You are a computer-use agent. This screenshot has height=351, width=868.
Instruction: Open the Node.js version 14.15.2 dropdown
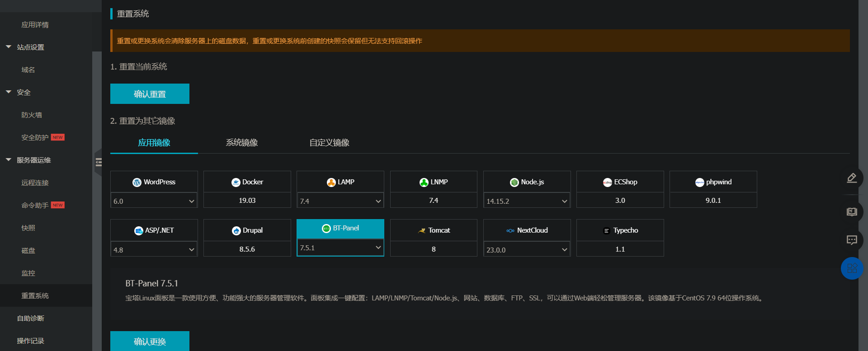coord(527,201)
